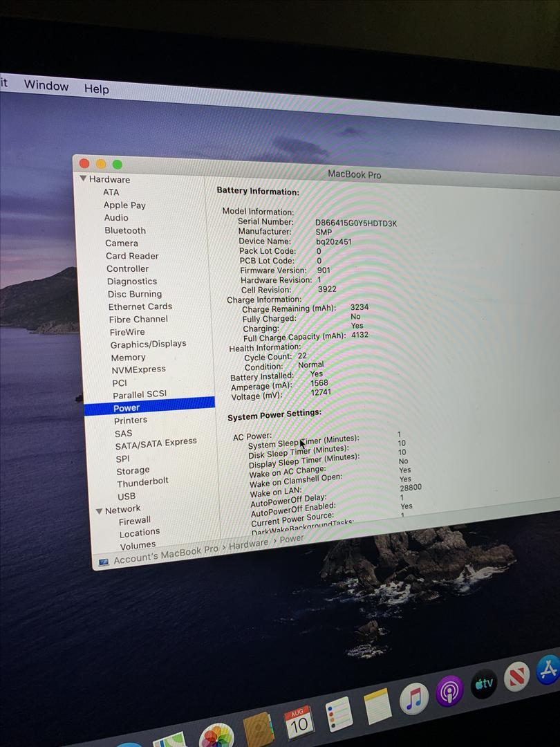The image size is (560, 747).
Task: Click the Network header label in sidebar
Action: pos(122,509)
